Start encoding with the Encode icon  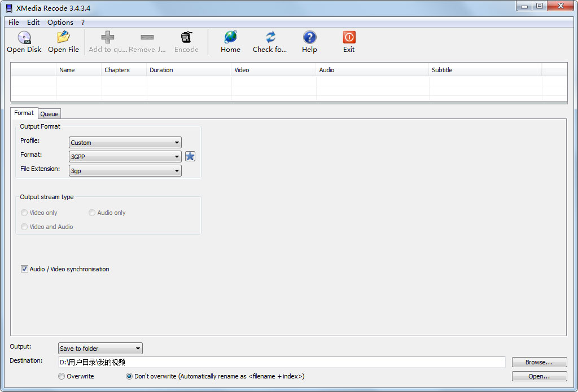tap(186, 37)
